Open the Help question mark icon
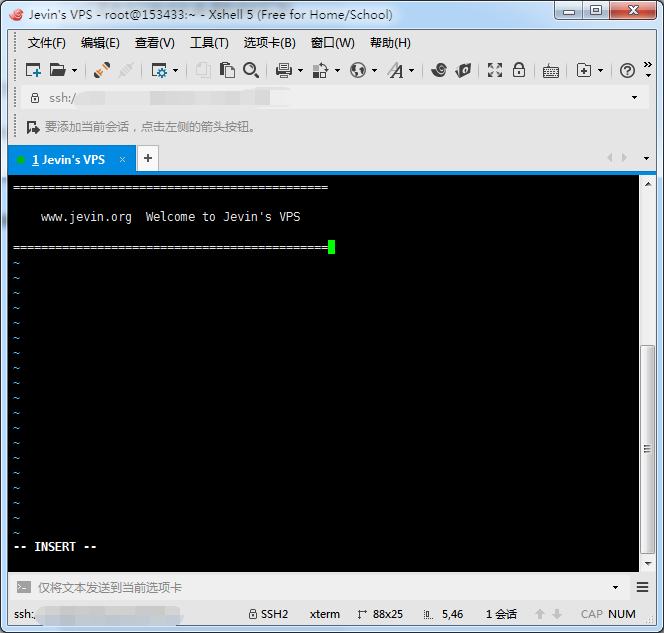The width and height of the screenshot is (664, 633). pyautogui.click(x=627, y=70)
